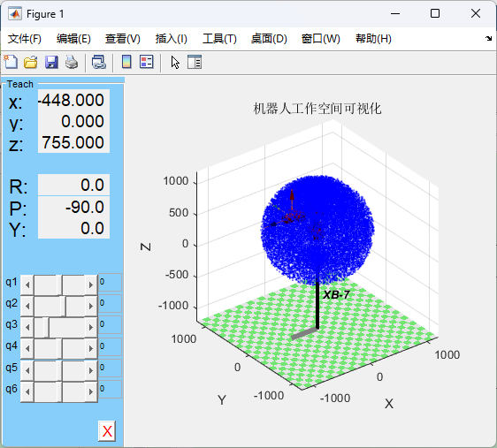This screenshot has height=448, width=497.
Task: Click the Y axis label below the plot
Action: point(222,400)
